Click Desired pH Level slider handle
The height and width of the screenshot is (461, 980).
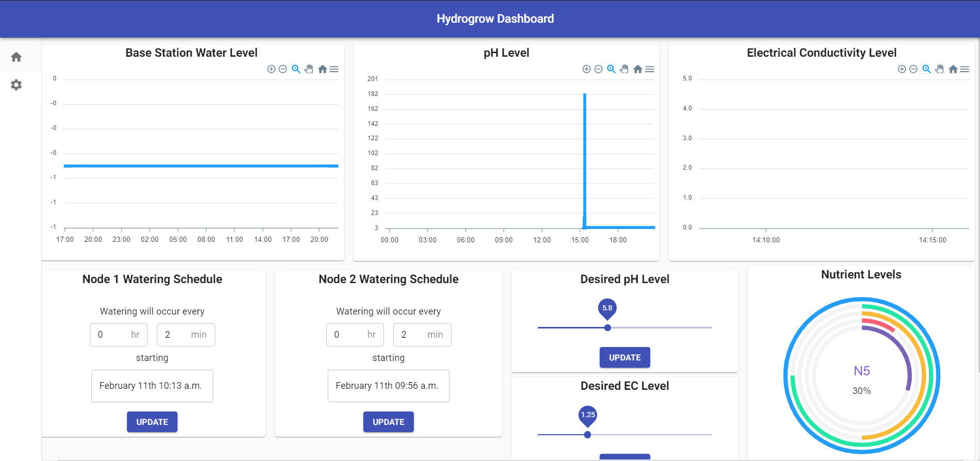tap(607, 328)
